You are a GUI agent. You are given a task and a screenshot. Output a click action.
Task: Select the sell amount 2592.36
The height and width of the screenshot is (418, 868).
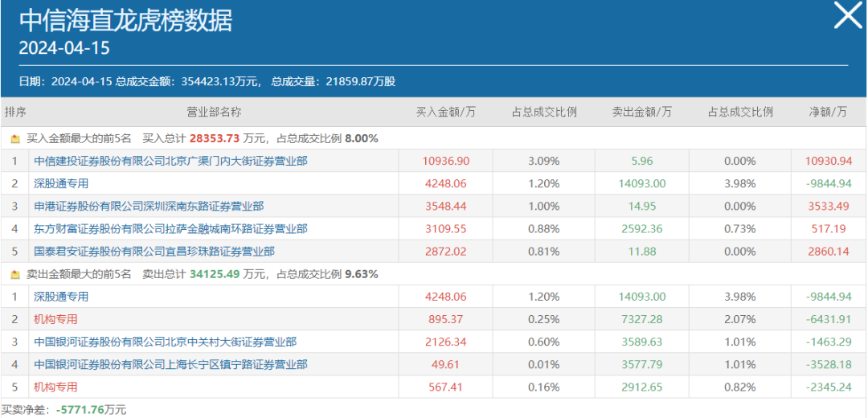641,228
